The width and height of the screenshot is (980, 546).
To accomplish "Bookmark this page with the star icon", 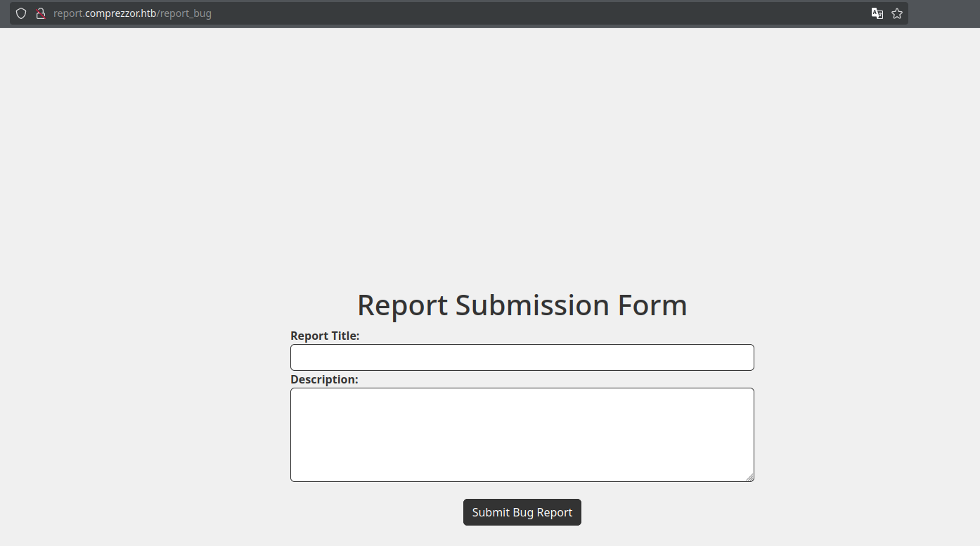I will (x=897, y=13).
